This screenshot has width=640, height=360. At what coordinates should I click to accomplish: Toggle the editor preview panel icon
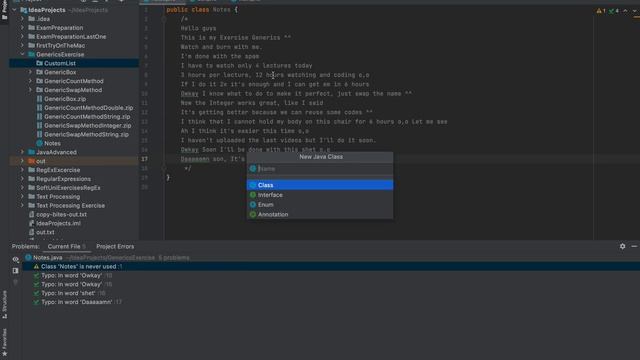[16, 271]
